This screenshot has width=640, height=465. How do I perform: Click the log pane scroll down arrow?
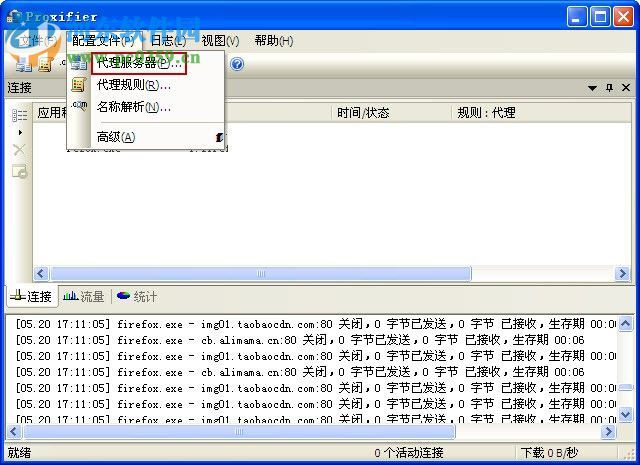(x=625, y=414)
